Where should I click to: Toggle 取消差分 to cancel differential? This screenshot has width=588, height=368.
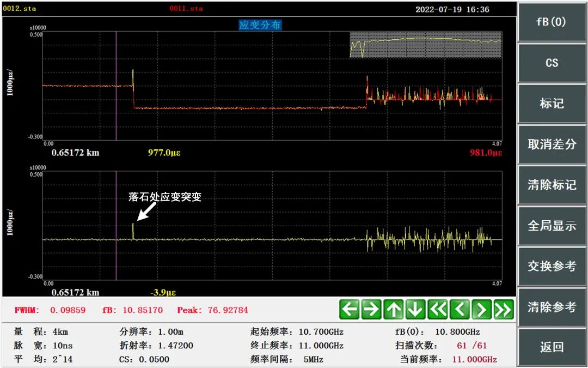coord(552,144)
